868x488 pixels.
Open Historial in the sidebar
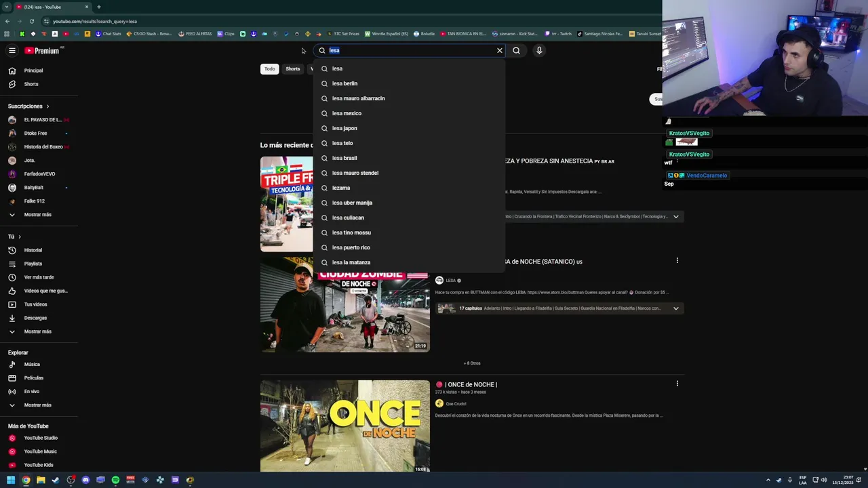coord(33,250)
